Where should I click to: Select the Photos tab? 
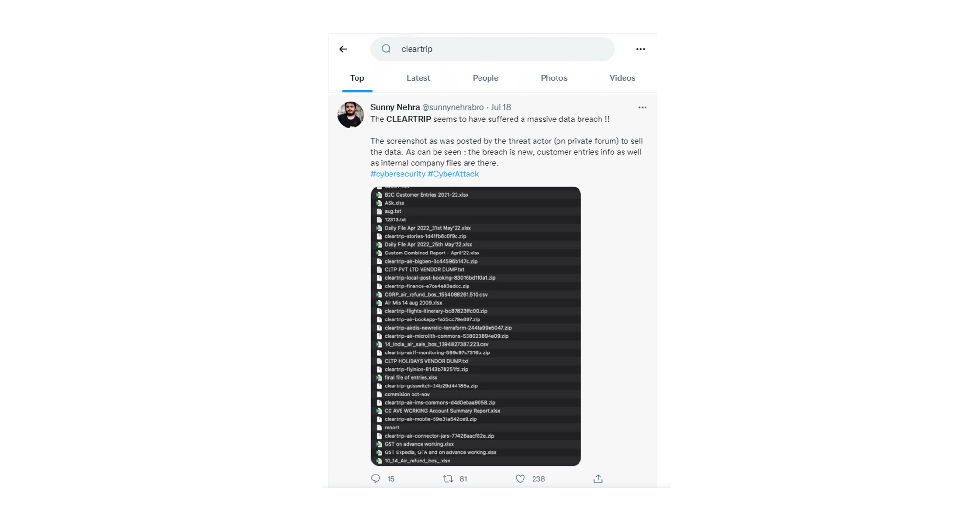[554, 78]
